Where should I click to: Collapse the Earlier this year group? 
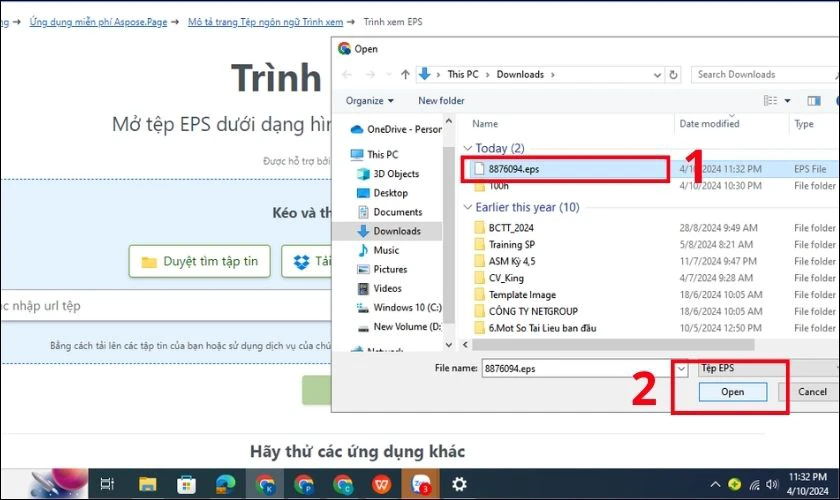(x=468, y=207)
